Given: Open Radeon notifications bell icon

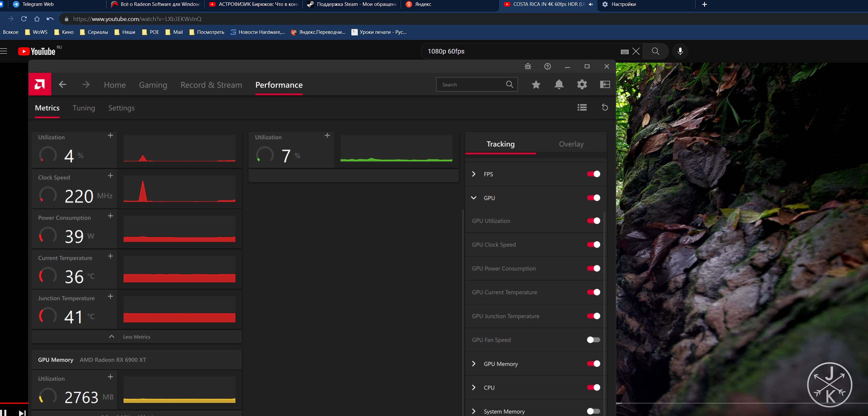Looking at the screenshot, I should pos(559,84).
